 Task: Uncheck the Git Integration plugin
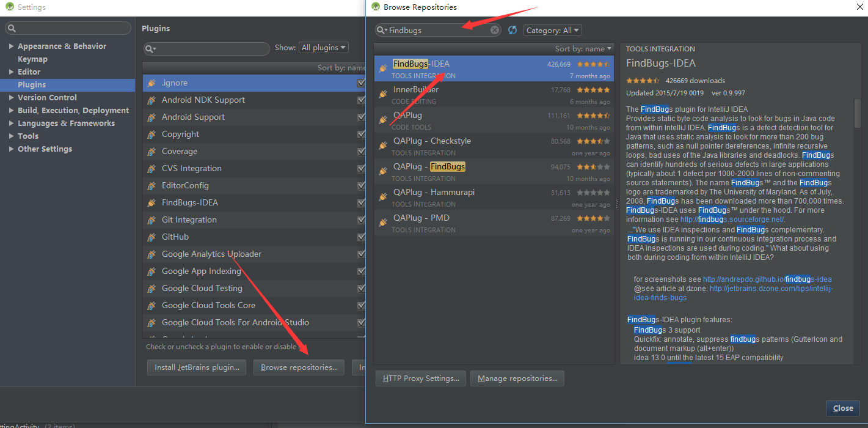tap(361, 220)
